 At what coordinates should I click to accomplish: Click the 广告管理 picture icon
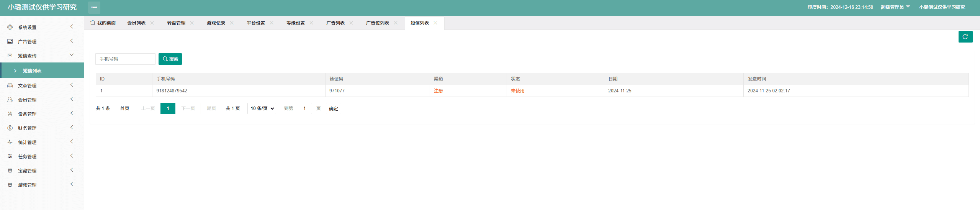click(10, 41)
